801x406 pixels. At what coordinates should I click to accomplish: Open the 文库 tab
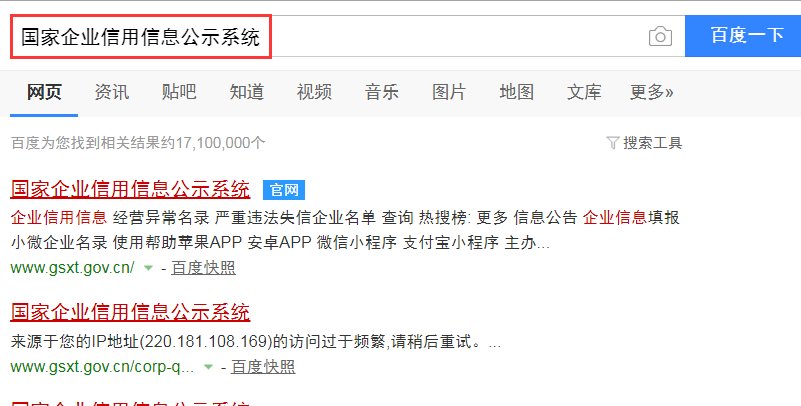(584, 92)
